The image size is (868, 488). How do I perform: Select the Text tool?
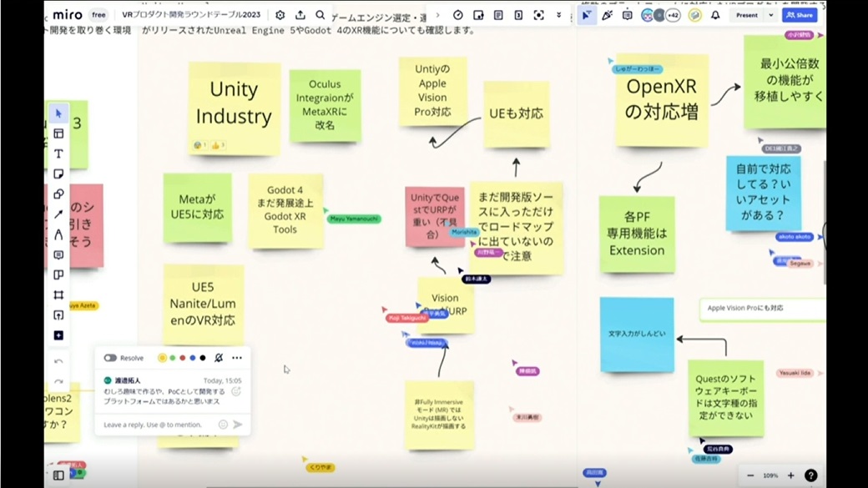coord(58,153)
